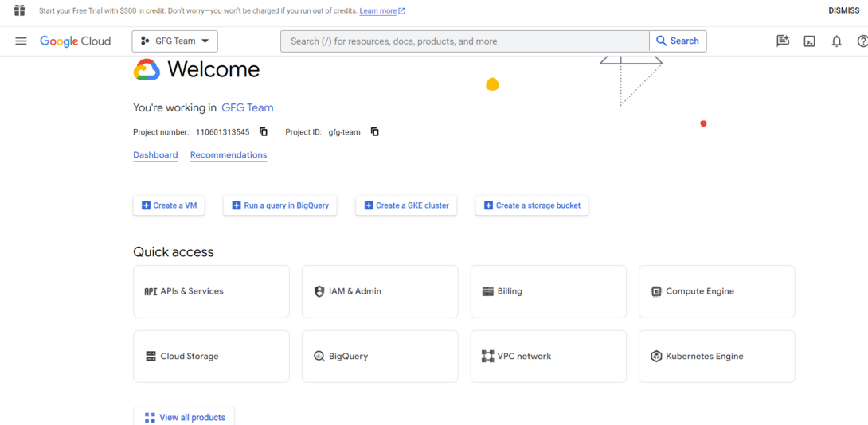This screenshot has height=425, width=868.
Task: Click the project number 110601313545
Action: 222,132
